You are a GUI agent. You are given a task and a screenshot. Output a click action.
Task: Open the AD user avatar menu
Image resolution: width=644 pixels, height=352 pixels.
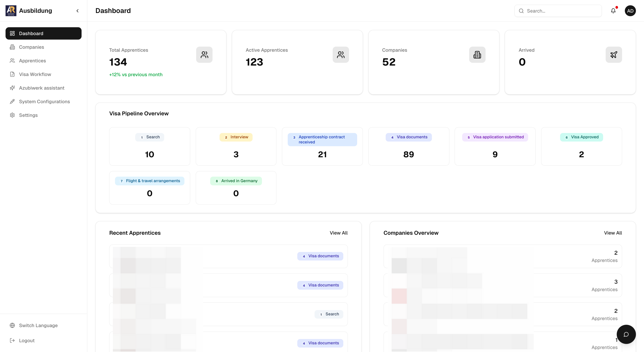point(630,11)
